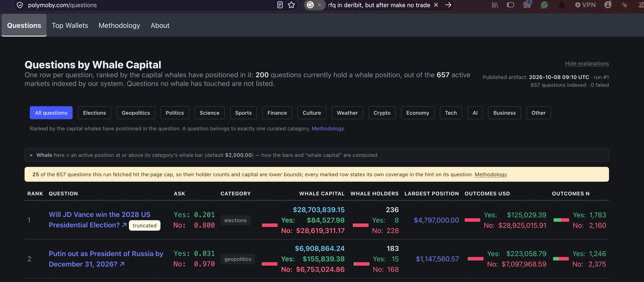Screen dimensions: 644x282
Task: Open the Methodology navigation tab
Action: [119, 25]
